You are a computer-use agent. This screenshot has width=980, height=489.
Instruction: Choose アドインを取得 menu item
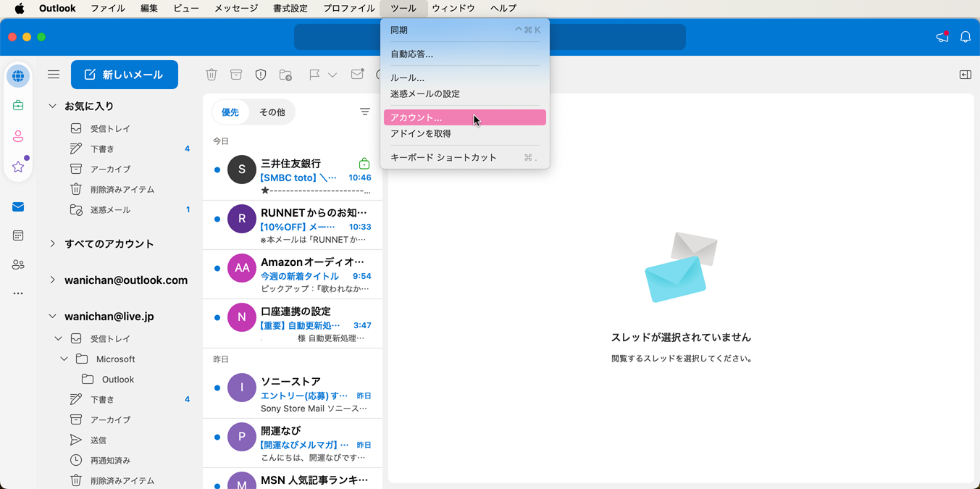click(464, 133)
